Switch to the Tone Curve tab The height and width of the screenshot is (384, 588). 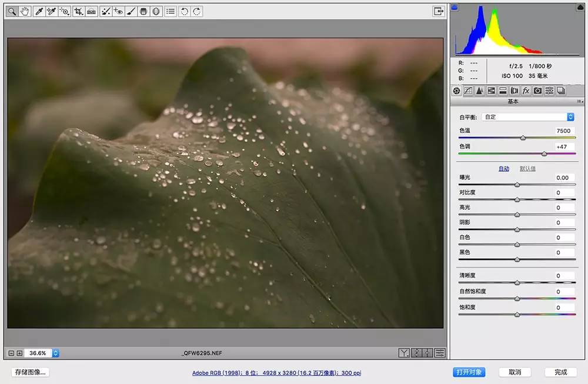point(468,91)
